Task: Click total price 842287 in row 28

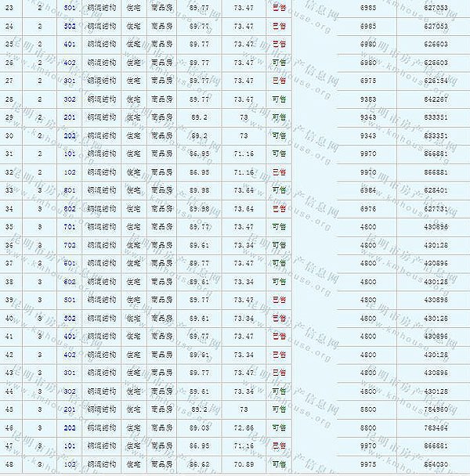Action: pos(436,99)
